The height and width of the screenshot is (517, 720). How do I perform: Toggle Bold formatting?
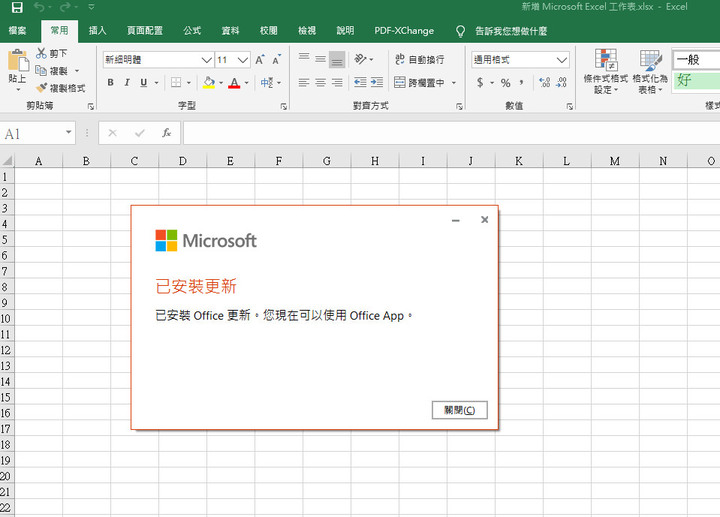coord(110,83)
